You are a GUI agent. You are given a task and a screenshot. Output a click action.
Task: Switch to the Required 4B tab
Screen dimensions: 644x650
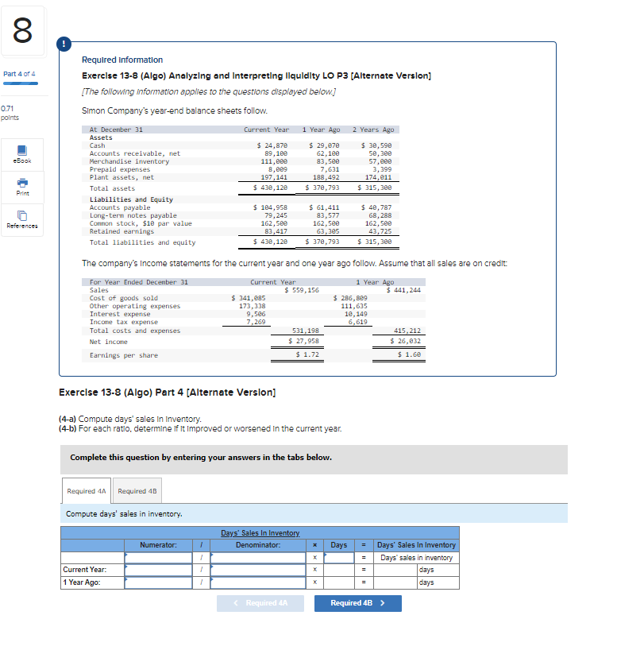coord(136,490)
